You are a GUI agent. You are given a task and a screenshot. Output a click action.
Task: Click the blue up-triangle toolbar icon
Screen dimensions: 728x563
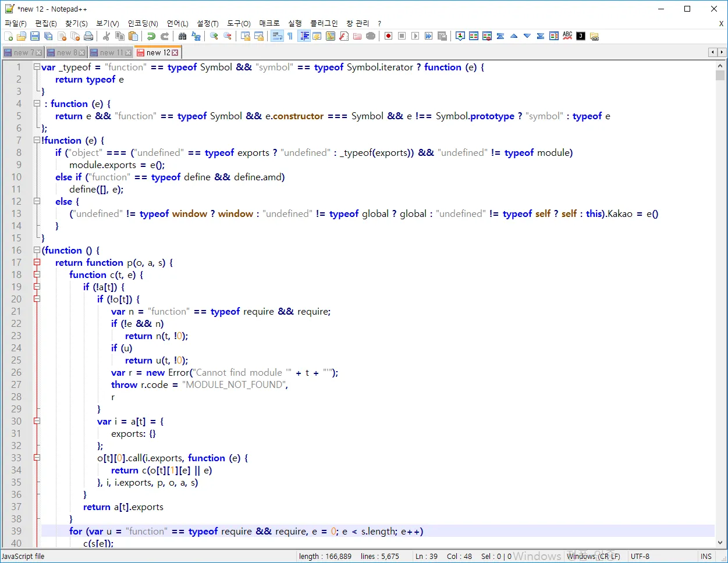point(514,36)
